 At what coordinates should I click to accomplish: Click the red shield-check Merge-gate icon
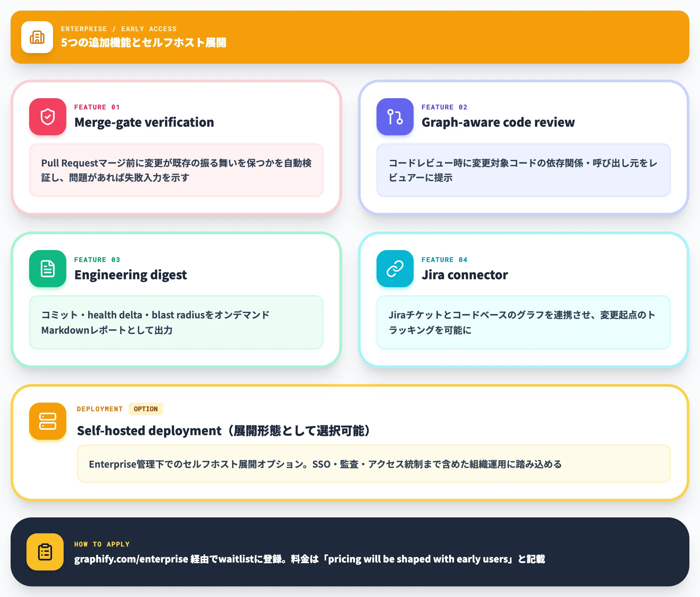[48, 117]
